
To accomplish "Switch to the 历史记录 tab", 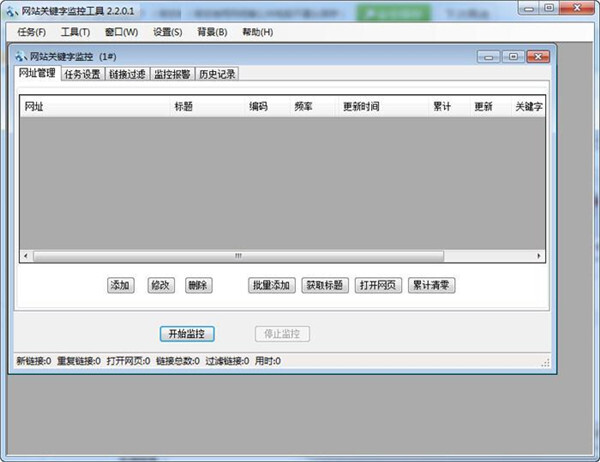I will click(x=217, y=74).
